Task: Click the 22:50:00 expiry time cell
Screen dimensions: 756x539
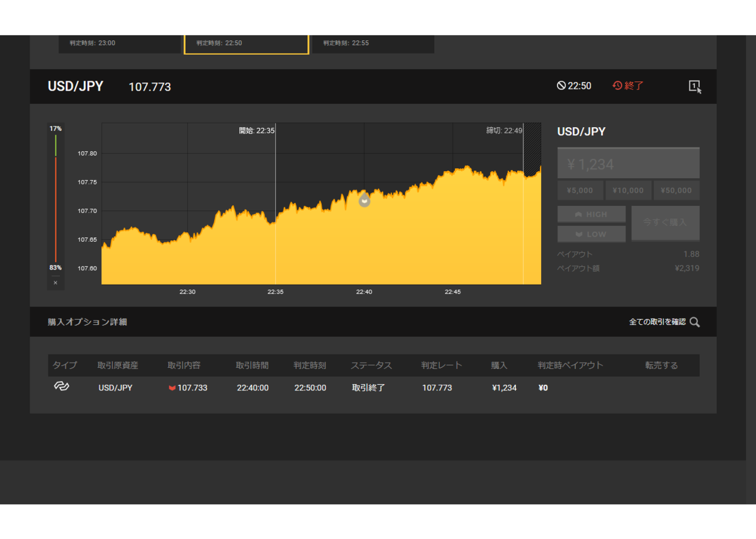Action: (310, 388)
